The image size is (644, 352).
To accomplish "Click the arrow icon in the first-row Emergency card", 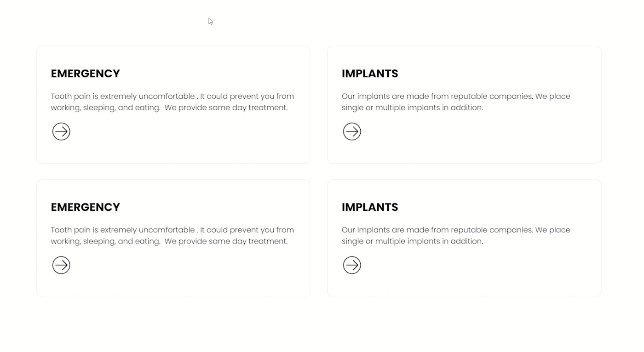I will (x=61, y=131).
